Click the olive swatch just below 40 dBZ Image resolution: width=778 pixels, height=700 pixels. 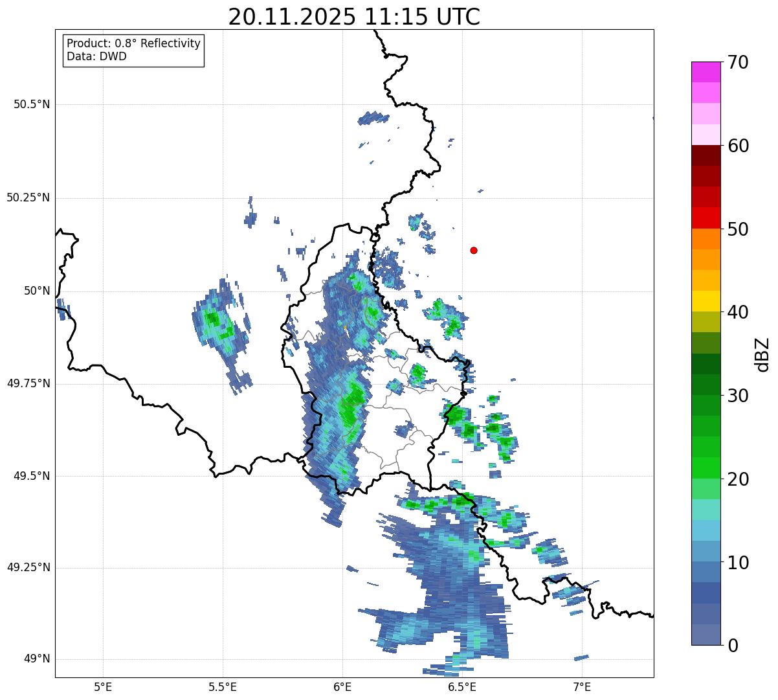[x=706, y=322]
